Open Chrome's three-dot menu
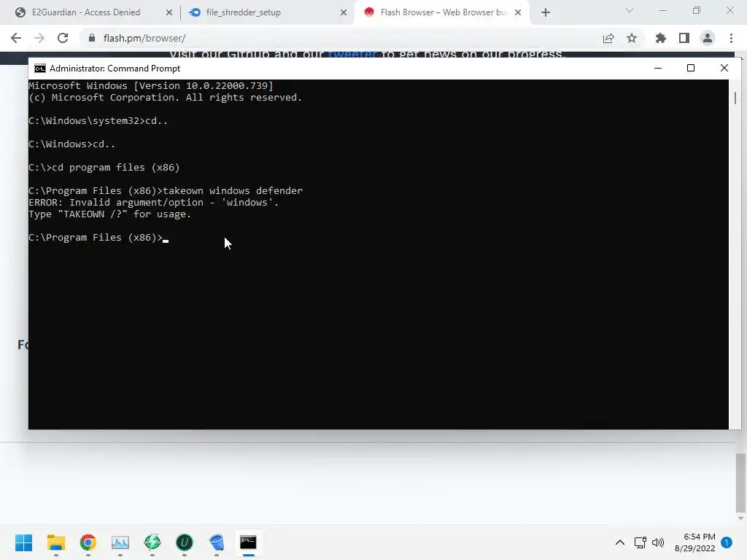 (x=731, y=38)
